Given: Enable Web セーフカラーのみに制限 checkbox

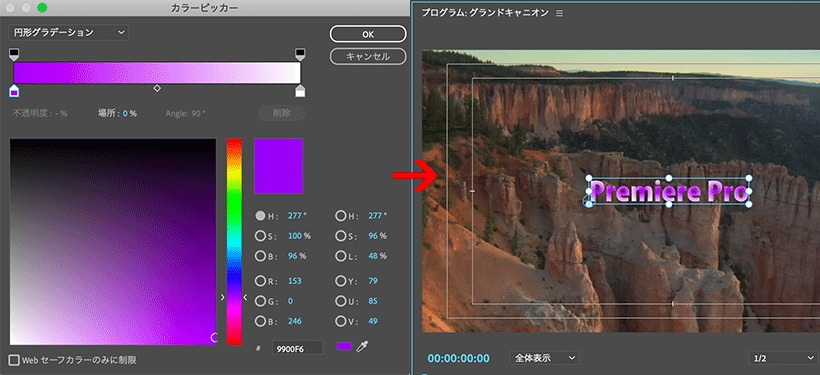Looking at the screenshot, I should point(14,360).
